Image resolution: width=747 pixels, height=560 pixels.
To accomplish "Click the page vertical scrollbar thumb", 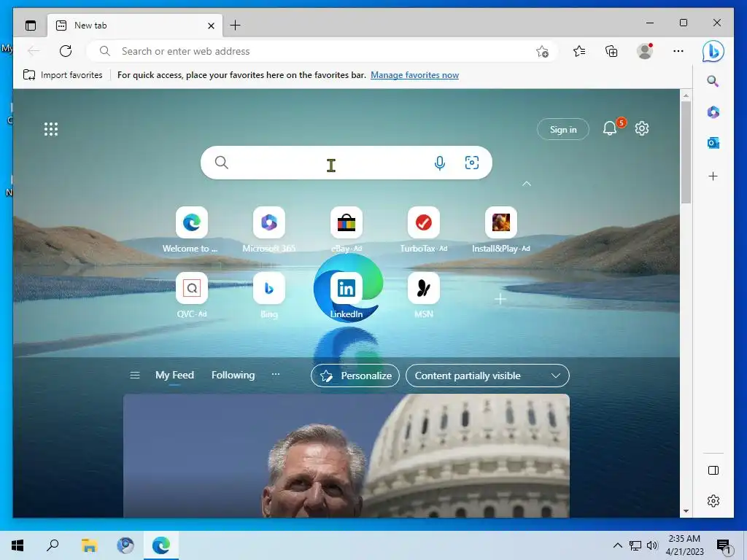I will 686,152.
